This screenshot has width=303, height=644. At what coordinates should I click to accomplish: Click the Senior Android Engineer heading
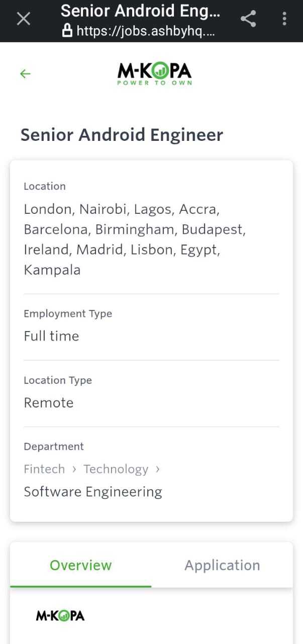[x=122, y=135]
